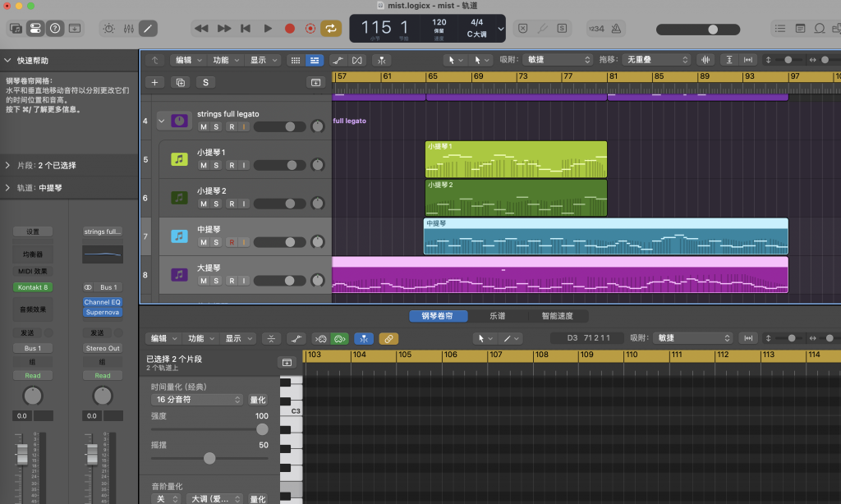Switch to the 乐谱 score tab
Viewport: 841px width, 504px height.
498,316
